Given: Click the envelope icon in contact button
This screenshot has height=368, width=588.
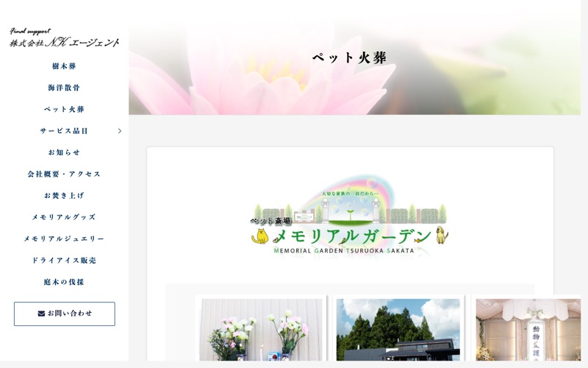Looking at the screenshot, I should (x=41, y=314).
